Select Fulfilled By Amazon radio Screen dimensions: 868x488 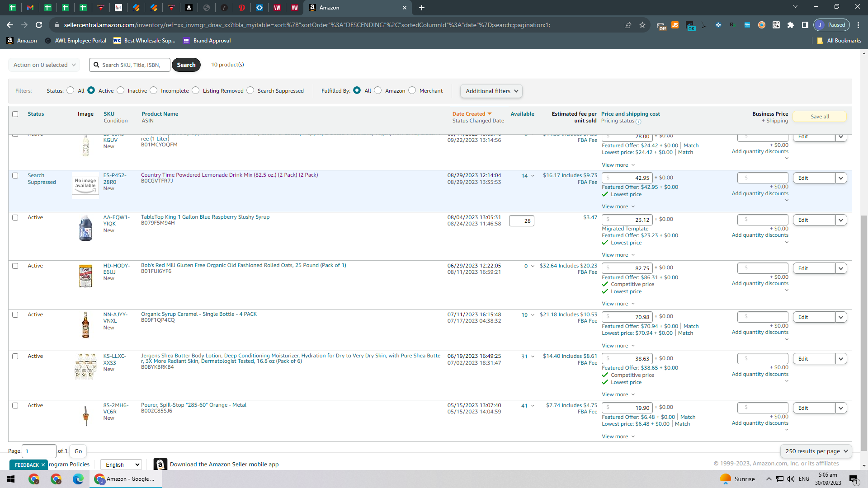(x=378, y=90)
